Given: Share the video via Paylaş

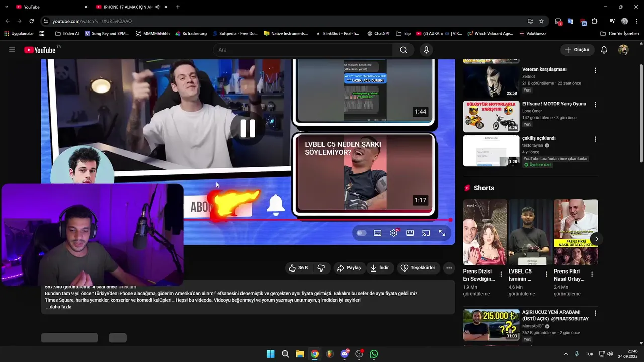Looking at the screenshot, I should point(349,268).
